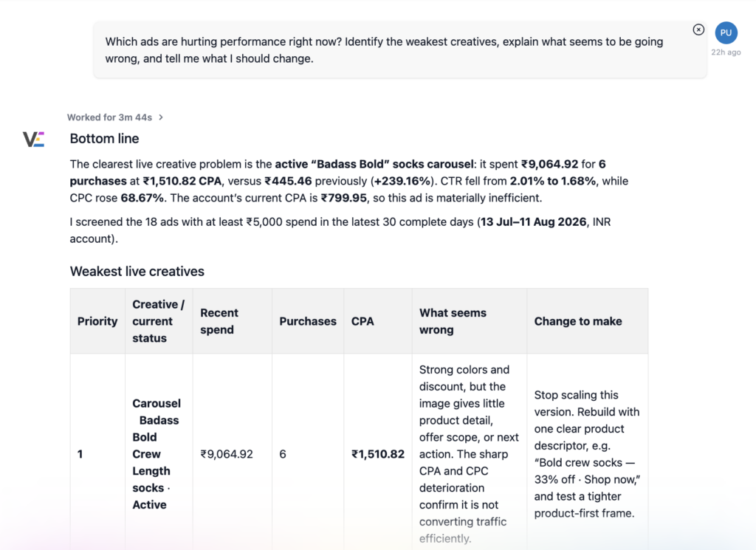Expand the chevron next to Worked for 3m 44s
The height and width of the screenshot is (550, 756).
[161, 117]
